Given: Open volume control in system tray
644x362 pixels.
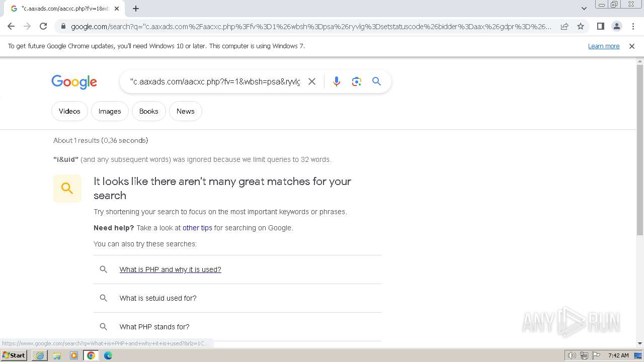Looking at the screenshot, I should tap(572, 355).
